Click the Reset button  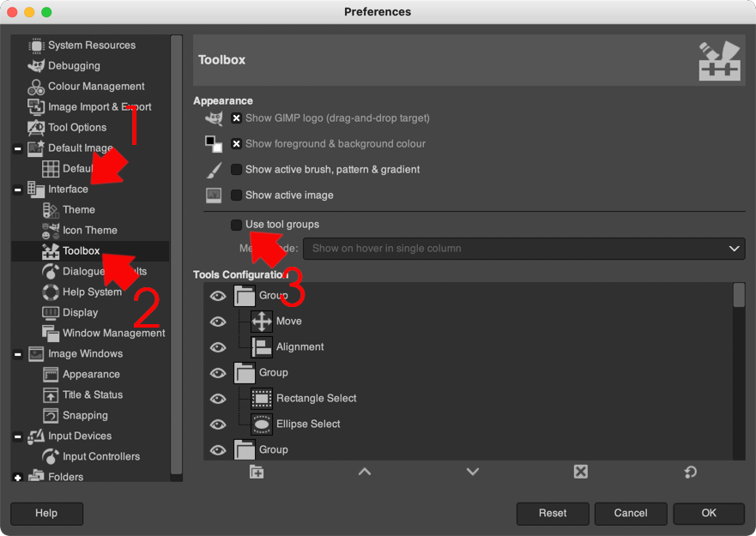coord(553,514)
